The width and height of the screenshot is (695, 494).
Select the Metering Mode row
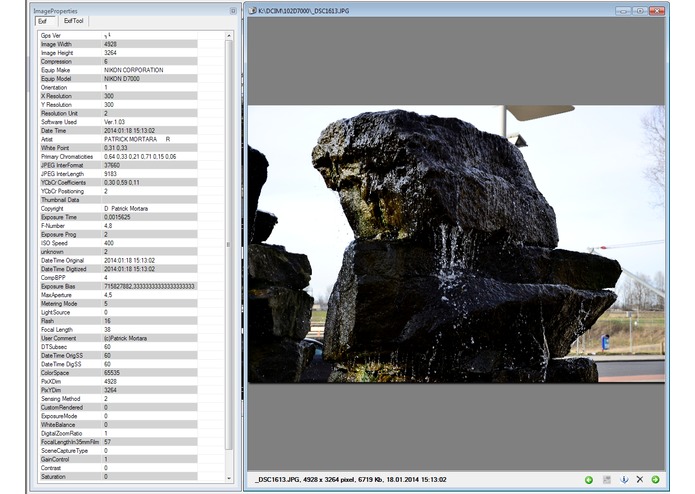(118, 303)
